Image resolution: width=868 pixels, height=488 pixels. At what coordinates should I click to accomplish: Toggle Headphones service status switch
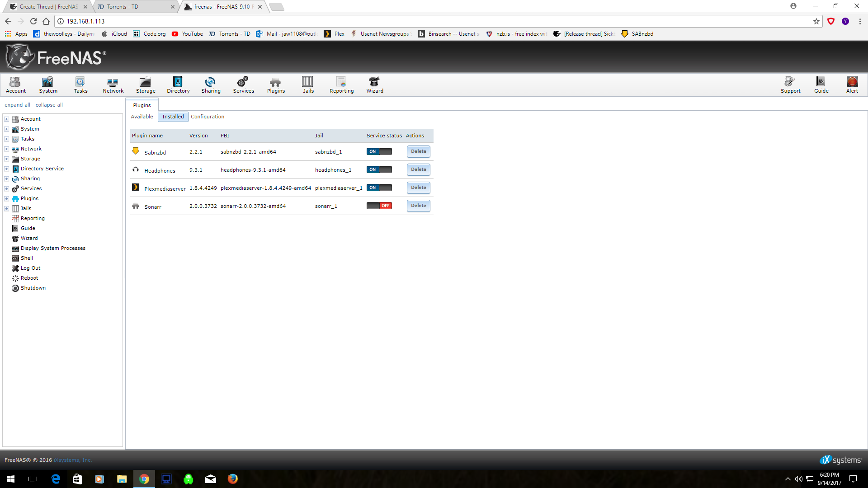(x=379, y=169)
